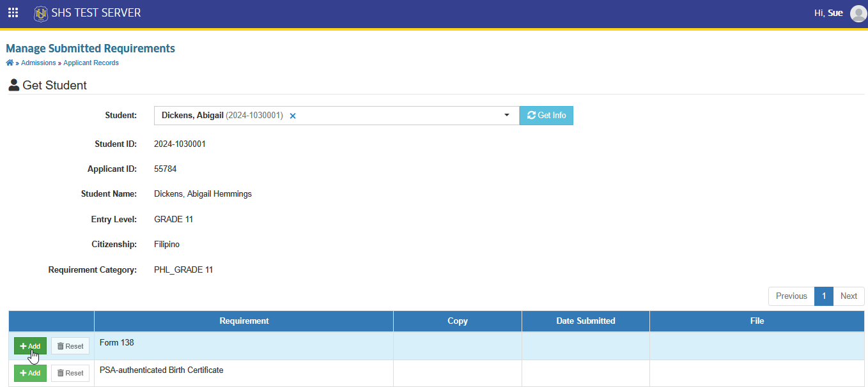Select the Applicant ID value 55784
The width and height of the screenshot is (868, 387).
tap(165, 169)
